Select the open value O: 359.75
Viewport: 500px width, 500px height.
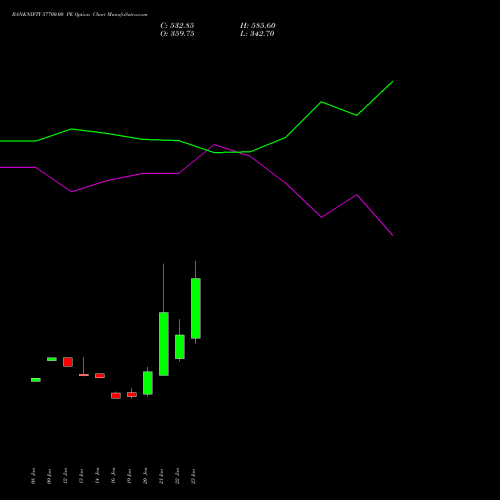coord(177,34)
